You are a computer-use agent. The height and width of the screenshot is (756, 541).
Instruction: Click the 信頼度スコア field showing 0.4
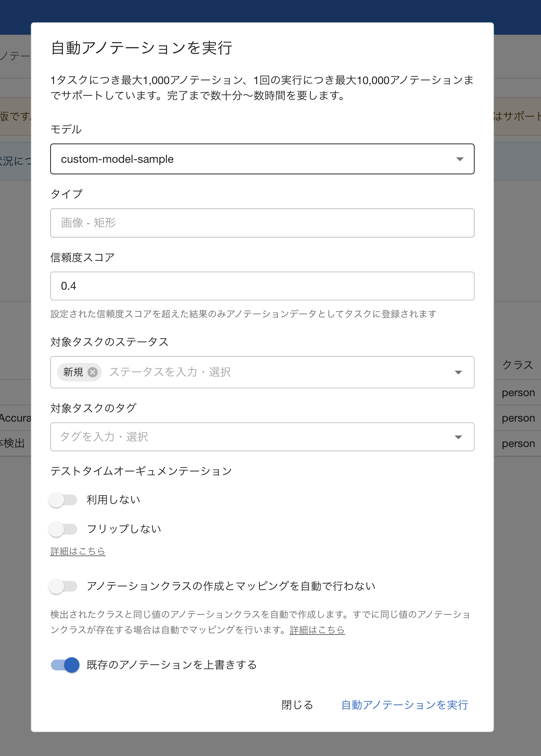(262, 286)
